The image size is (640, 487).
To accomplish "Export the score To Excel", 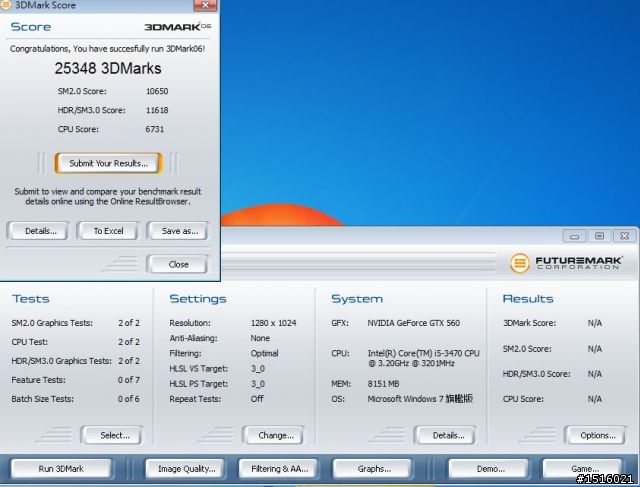I will 108,231.
